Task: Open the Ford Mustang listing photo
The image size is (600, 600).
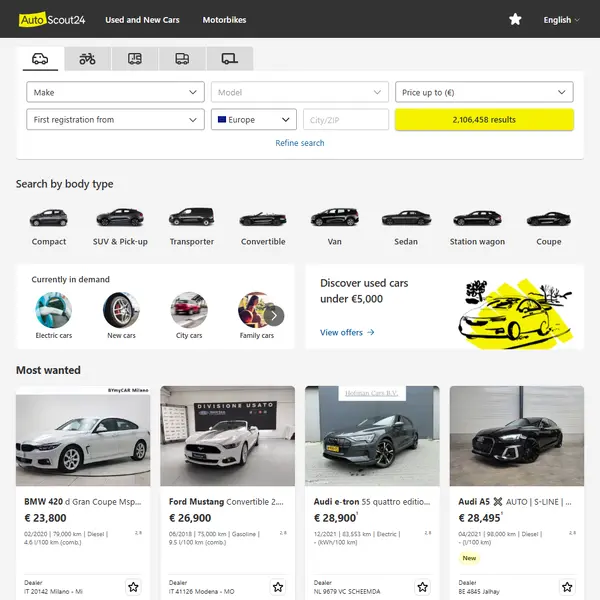Action: tap(228, 436)
